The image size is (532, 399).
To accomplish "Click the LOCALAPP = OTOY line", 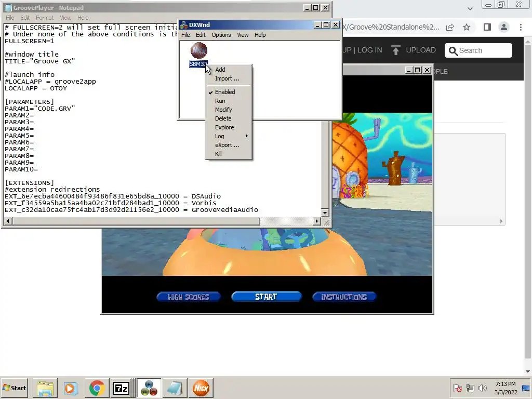I will click(x=36, y=88).
